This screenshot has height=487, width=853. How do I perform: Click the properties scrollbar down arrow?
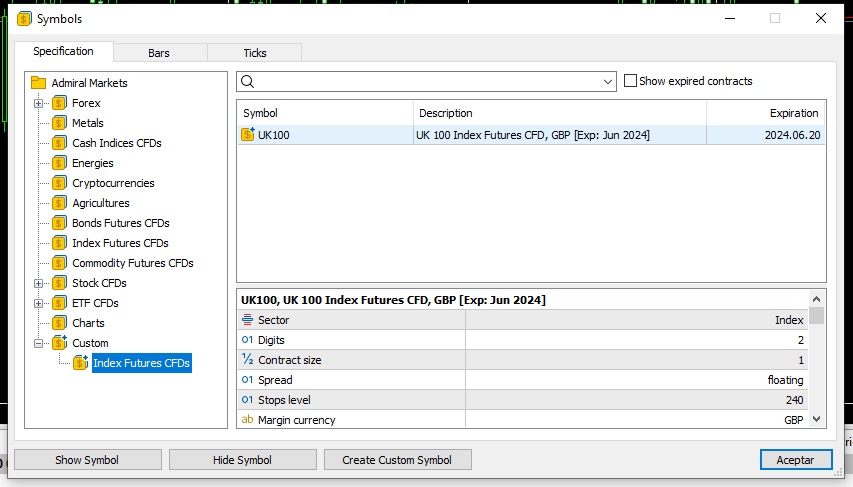(816, 419)
